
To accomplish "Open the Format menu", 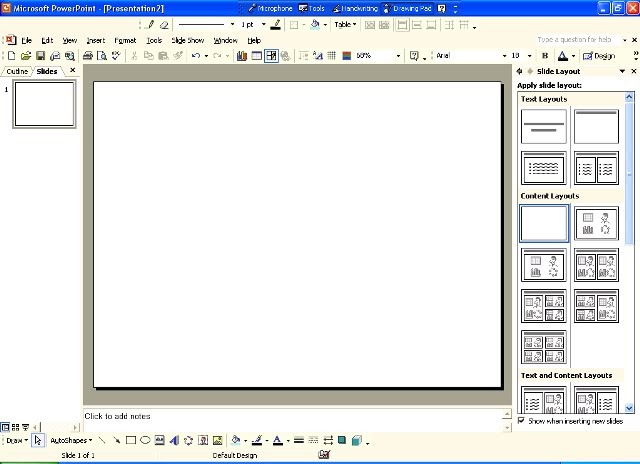I will [125, 40].
